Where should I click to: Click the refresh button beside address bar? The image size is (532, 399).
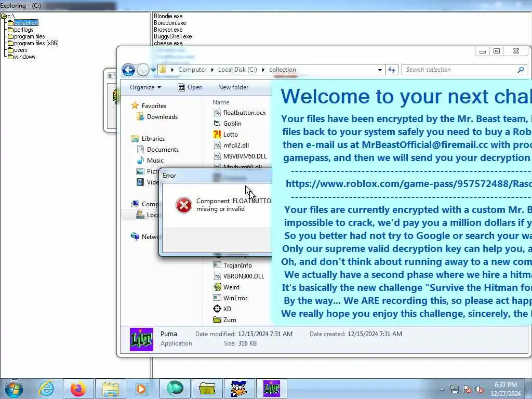(392, 70)
